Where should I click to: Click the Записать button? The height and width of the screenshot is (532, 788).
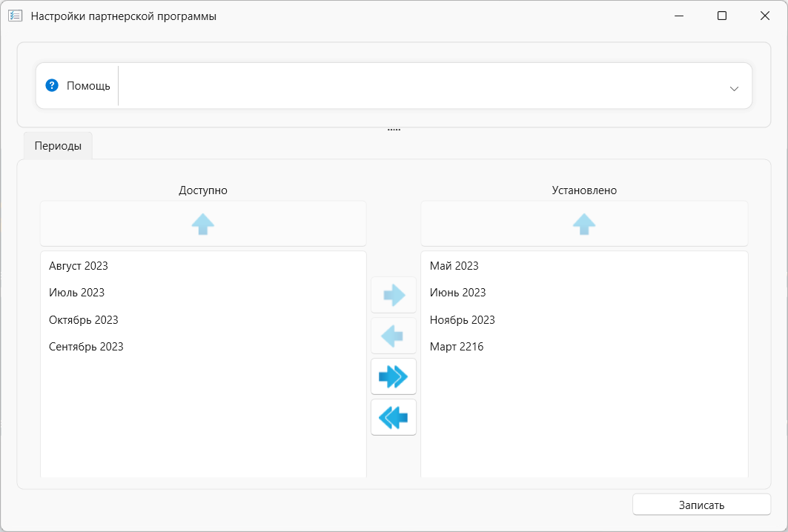[x=701, y=505]
